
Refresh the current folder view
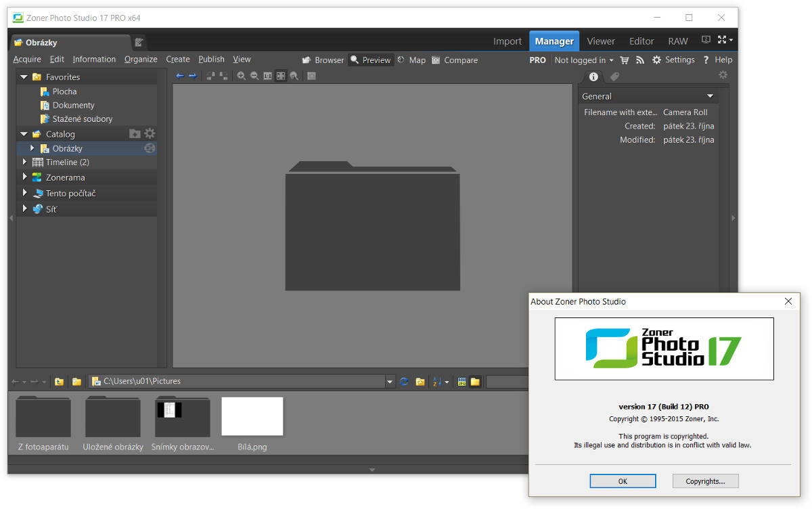[x=404, y=382]
